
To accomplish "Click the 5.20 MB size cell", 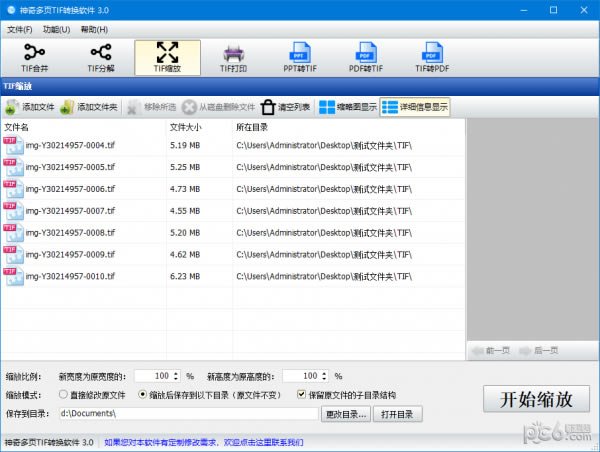I will (185, 233).
